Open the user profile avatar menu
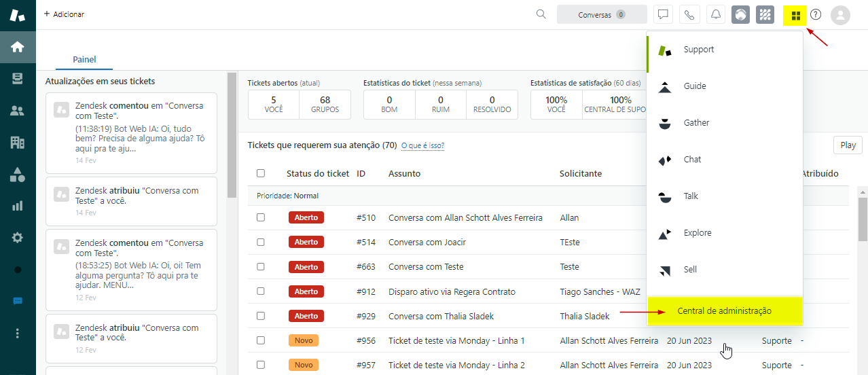This screenshot has width=868, height=375. (x=840, y=15)
